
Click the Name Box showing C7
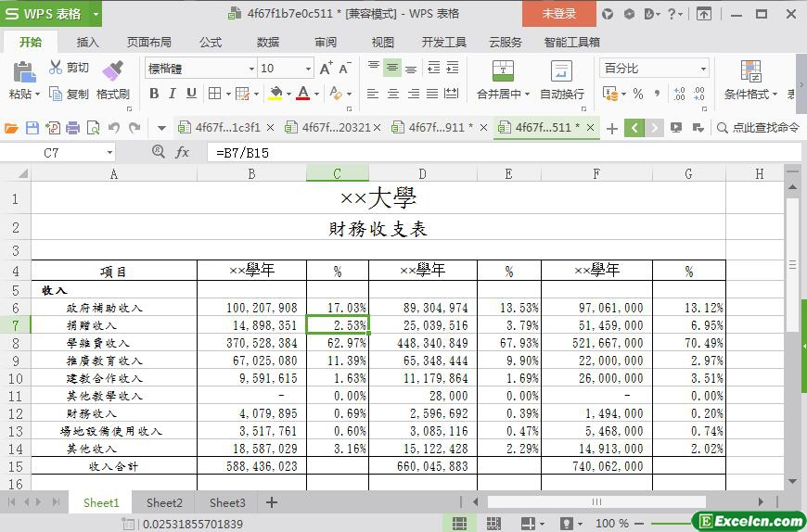coord(58,153)
